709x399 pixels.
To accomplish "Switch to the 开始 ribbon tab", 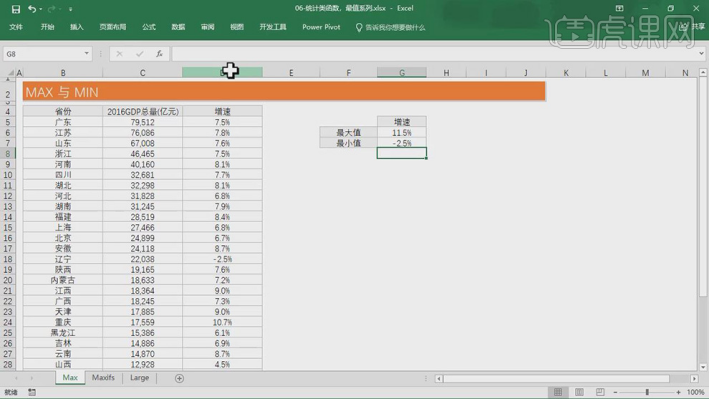I will point(47,27).
